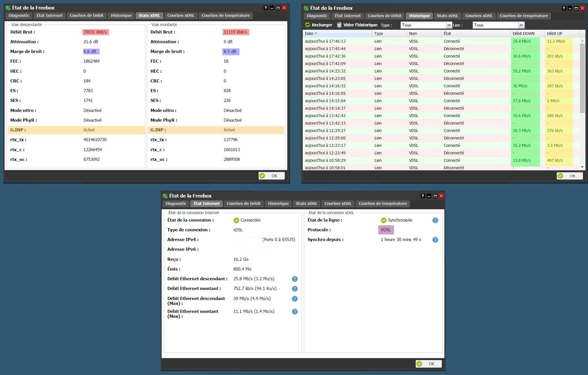Click help icon next to État de la ligne
Screen dimensions: 588x375
[435, 220]
